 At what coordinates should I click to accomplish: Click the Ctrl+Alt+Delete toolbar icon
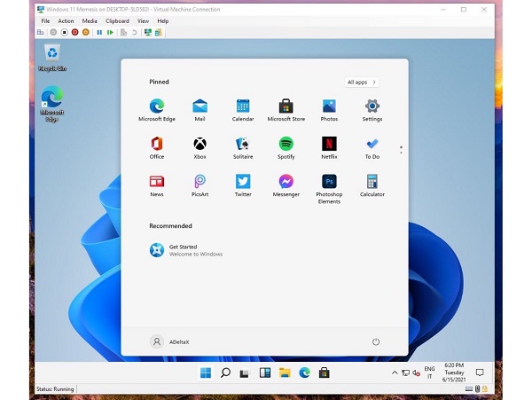click(41, 33)
